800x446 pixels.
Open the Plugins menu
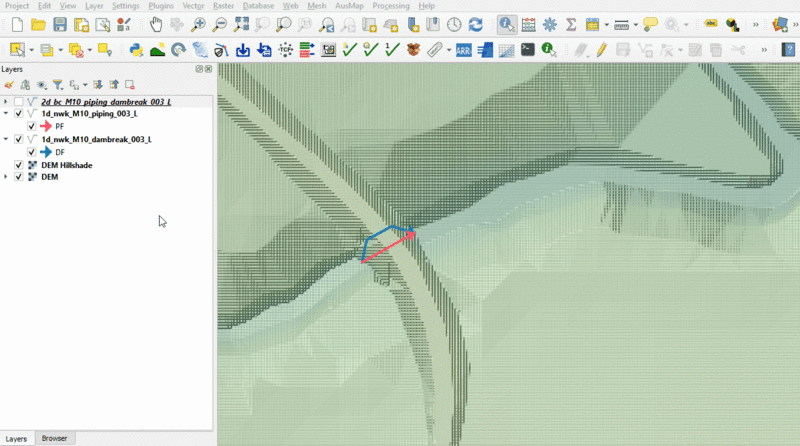[160, 6]
